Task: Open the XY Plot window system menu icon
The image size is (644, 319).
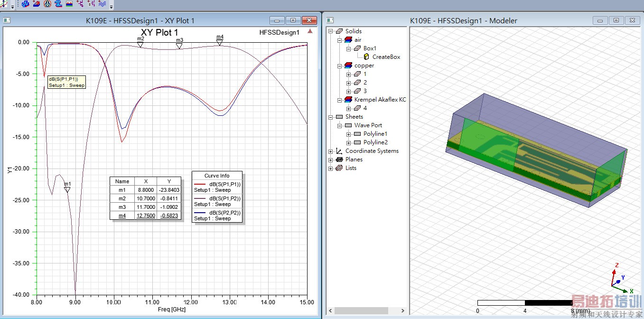Action: 7,20
